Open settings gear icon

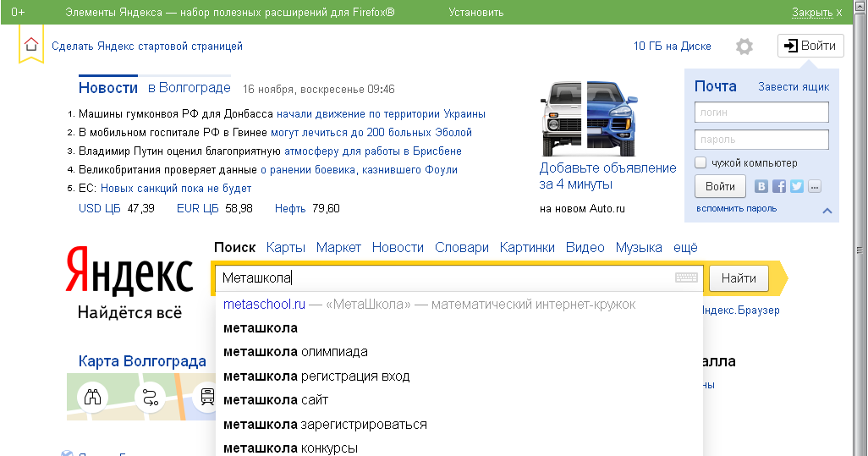744,47
